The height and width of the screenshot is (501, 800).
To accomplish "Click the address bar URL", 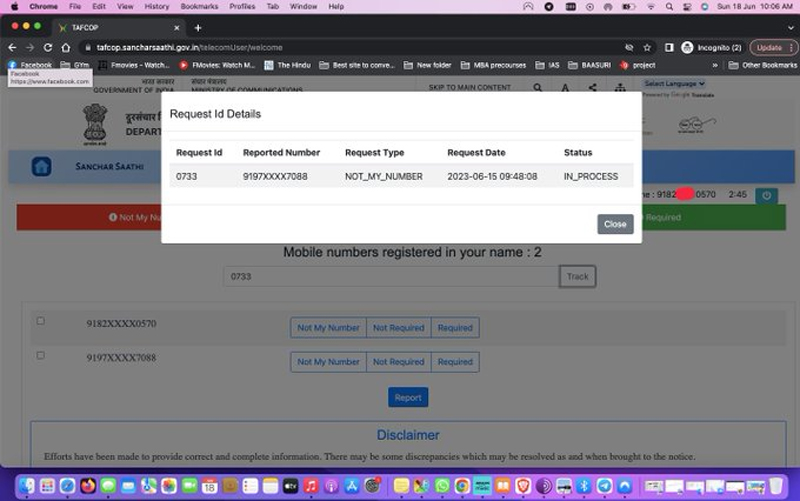I will 189,47.
